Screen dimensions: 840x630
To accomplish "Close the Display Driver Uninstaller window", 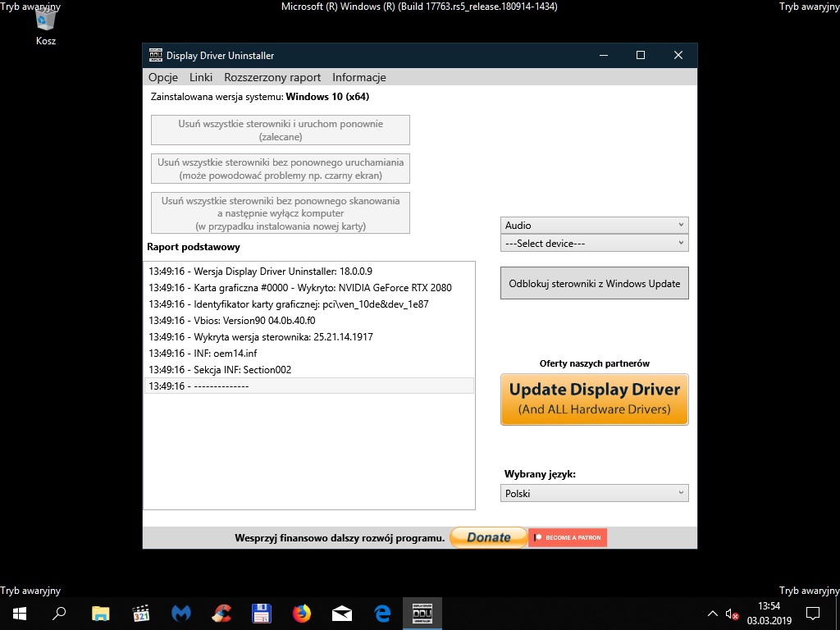I will tap(678, 55).
